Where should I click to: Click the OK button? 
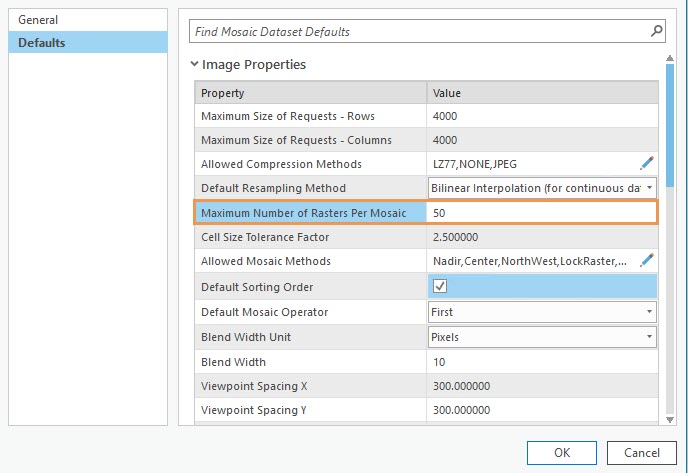click(x=561, y=452)
